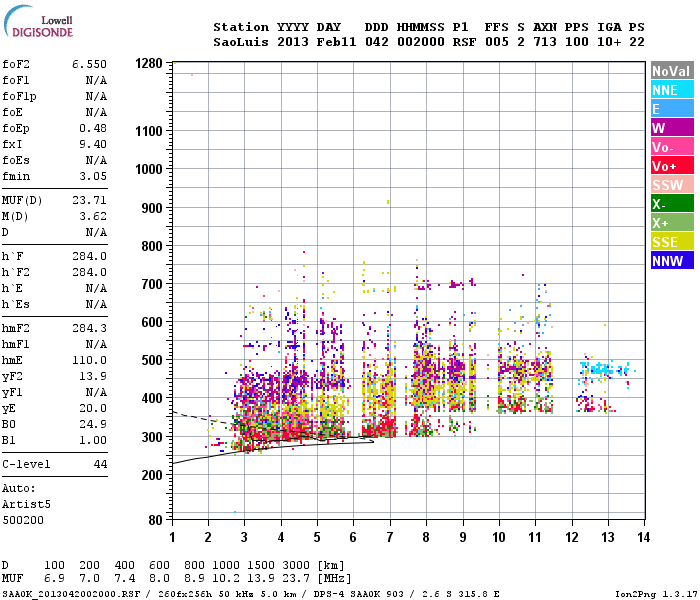Click the 500200 code under Artist5
Screen dimensions: 700x600
click(x=23, y=520)
